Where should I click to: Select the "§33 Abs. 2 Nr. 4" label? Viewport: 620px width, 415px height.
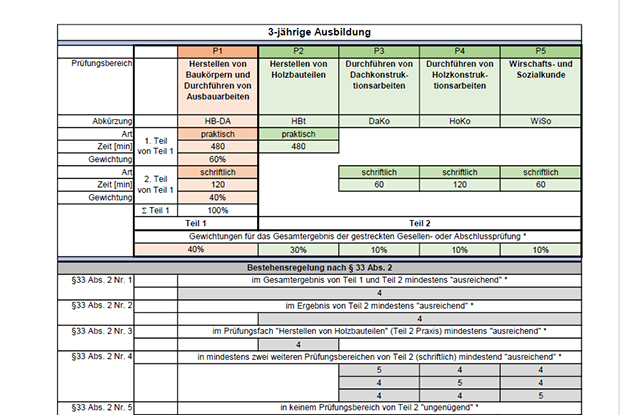point(96,356)
